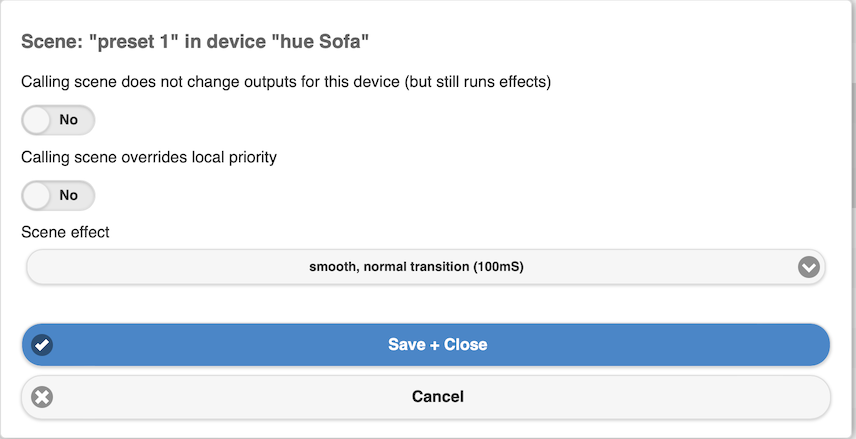The image size is (856, 439).
Task: Click the "does not change outputs" description label
Action: pos(286,82)
